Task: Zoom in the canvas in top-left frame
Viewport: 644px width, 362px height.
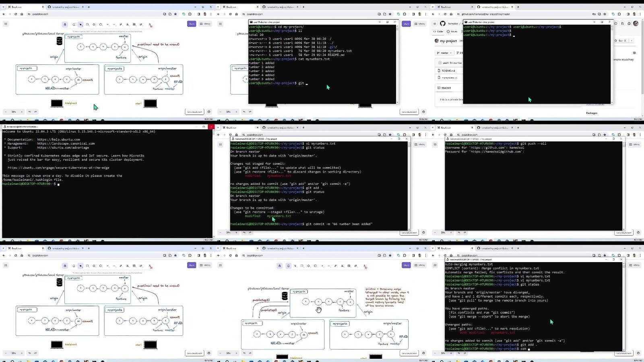Action: pyautogui.click(x=22, y=112)
